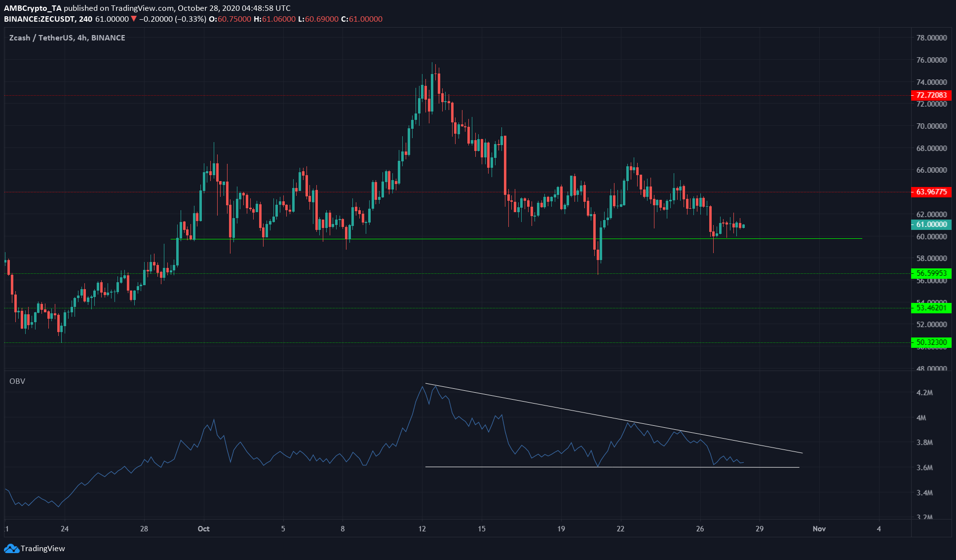
Task: Click the L:60.69000 low value
Action: [318, 19]
